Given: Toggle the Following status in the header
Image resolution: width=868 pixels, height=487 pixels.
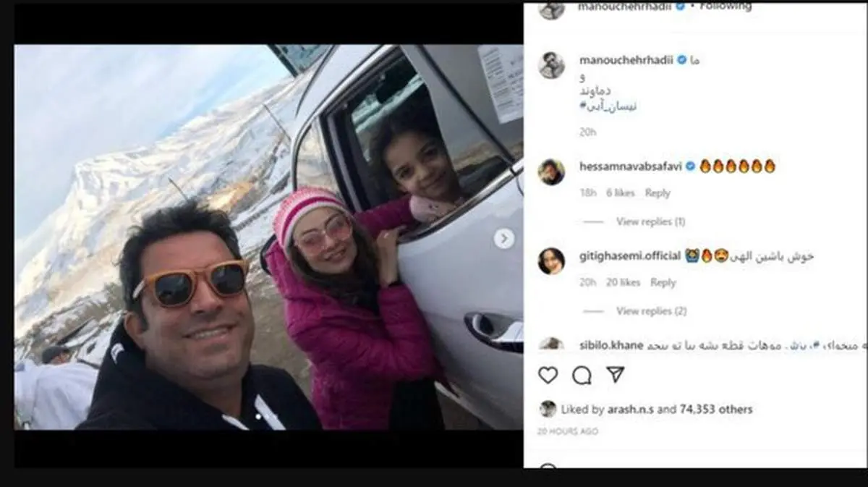Looking at the screenshot, I should pyautogui.click(x=726, y=6).
